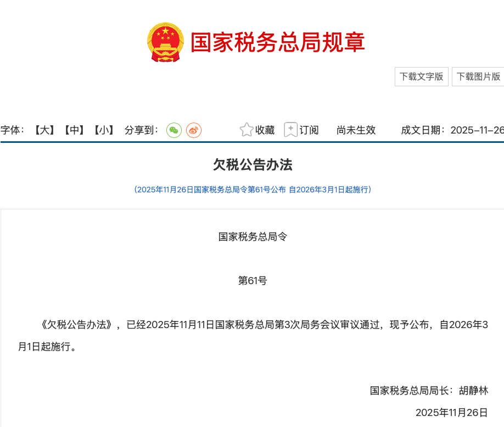
Task: Click the national emblem logo
Action: click(x=166, y=42)
